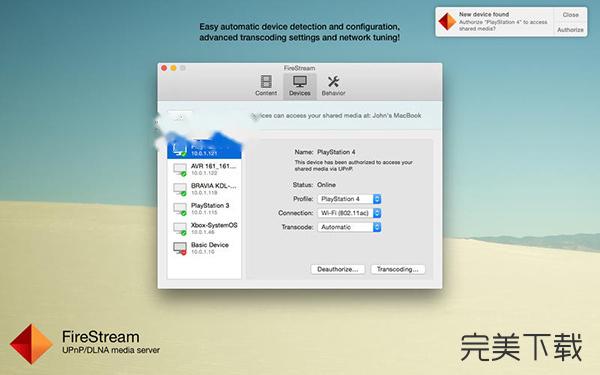Click the FireStream icon in the notification
600x375 pixels.
pyautogui.click(x=447, y=21)
